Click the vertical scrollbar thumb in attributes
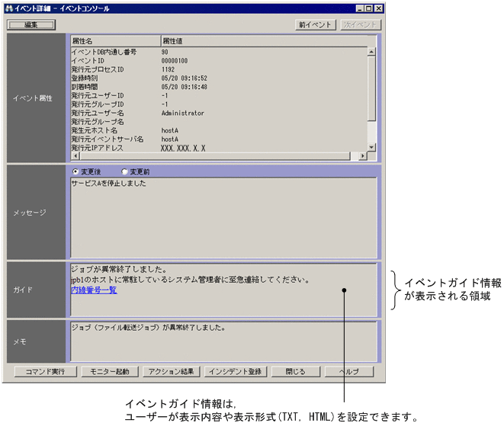The height and width of the screenshot is (426, 504). [371, 88]
